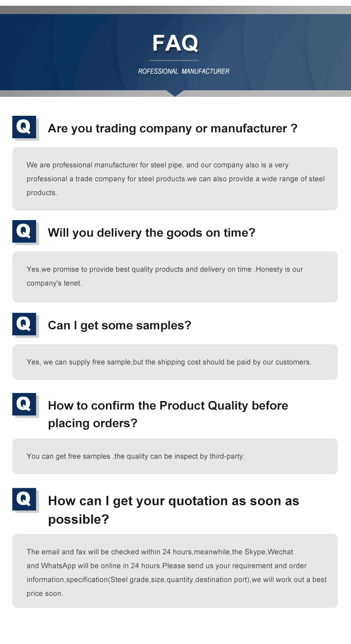Collapse 'Will you delivery the goods on time?'
Viewport: 351px width, 644px height.
point(151,232)
